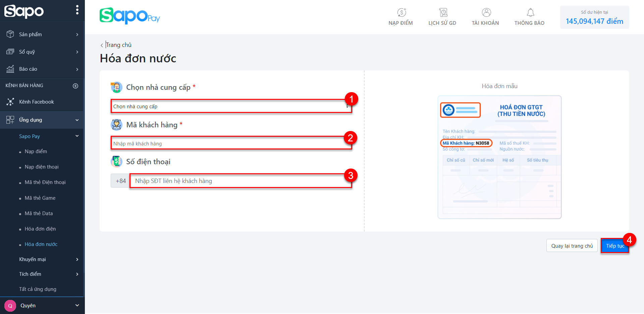Expand the Khuyến mại submenu arrow
The width and height of the screenshot is (644, 314).
(x=77, y=259)
